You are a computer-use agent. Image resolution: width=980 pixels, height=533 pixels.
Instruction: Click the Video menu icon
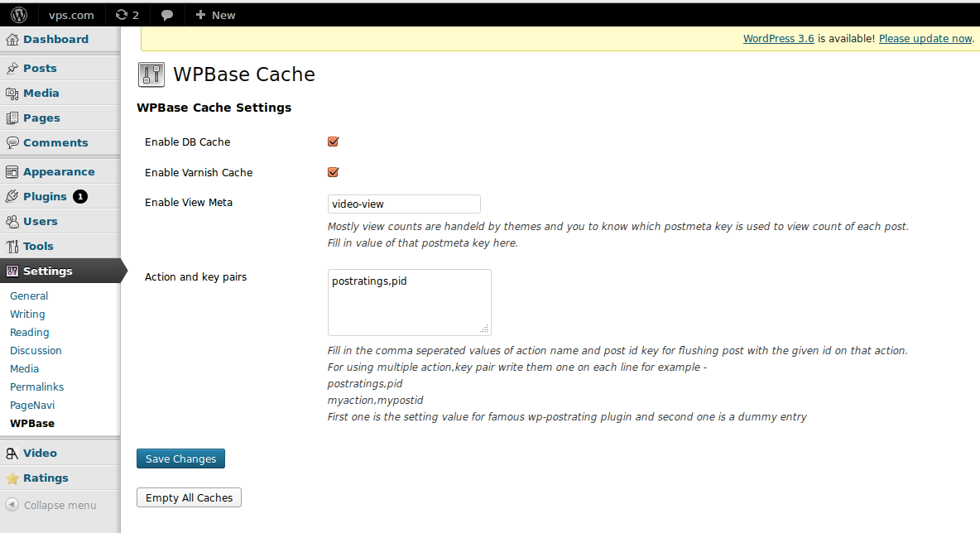[x=12, y=454]
